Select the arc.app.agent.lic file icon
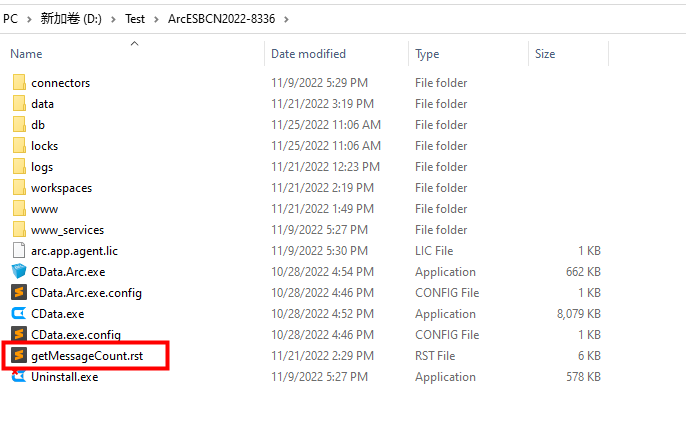This screenshot has height=427, width=686. pyautogui.click(x=19, y=250)
